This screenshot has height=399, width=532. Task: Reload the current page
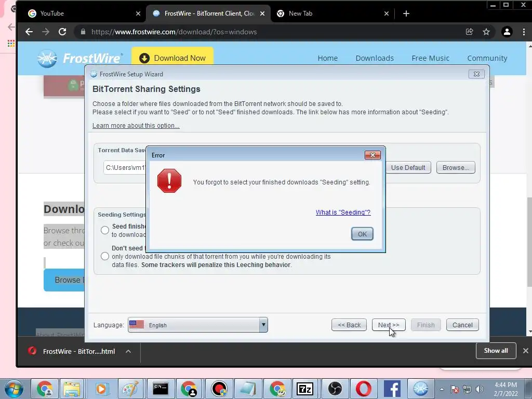coord(62,32)
